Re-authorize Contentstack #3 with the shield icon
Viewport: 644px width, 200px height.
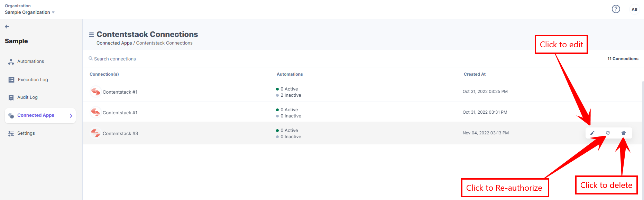pyautogui.click(x=608, y=133)
